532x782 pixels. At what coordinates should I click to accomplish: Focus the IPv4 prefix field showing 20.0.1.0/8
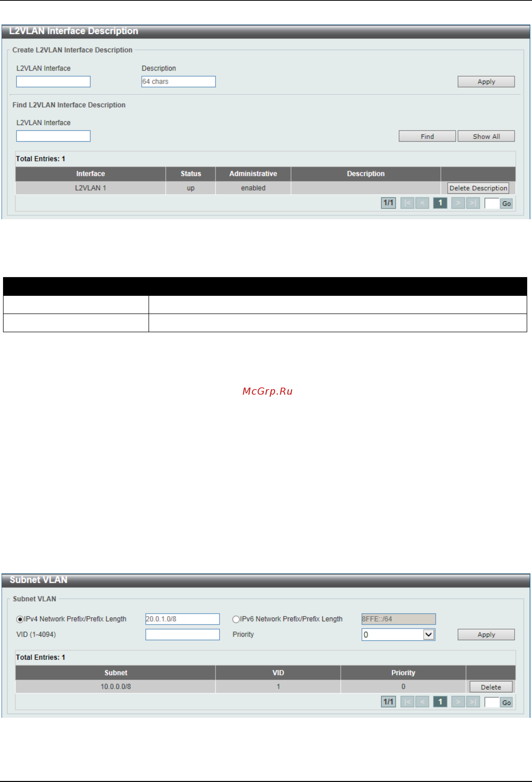click(x=182, y=619)
